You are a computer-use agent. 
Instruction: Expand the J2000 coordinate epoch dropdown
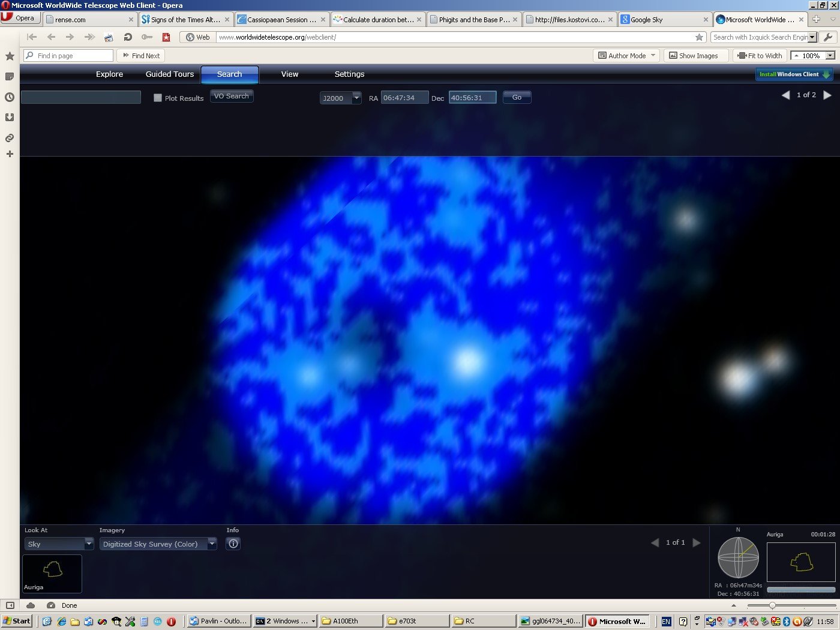tap(356, 98)
